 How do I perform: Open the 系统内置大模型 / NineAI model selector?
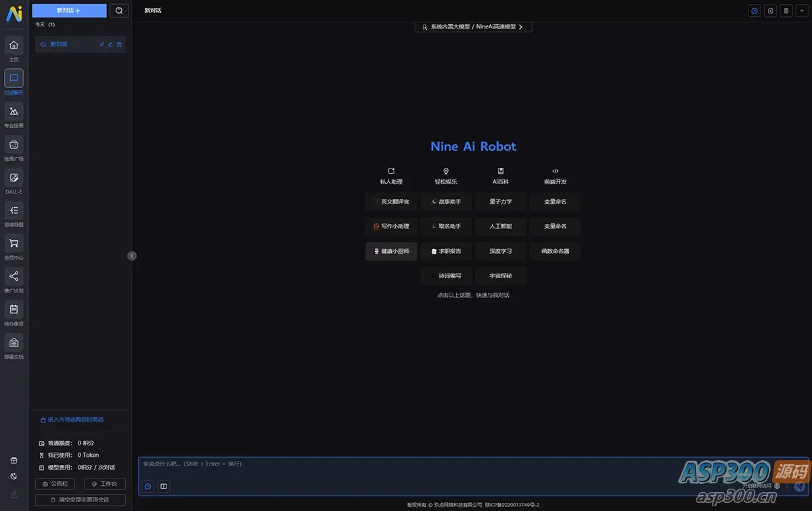pyautogui.click(x=473, y=27)
